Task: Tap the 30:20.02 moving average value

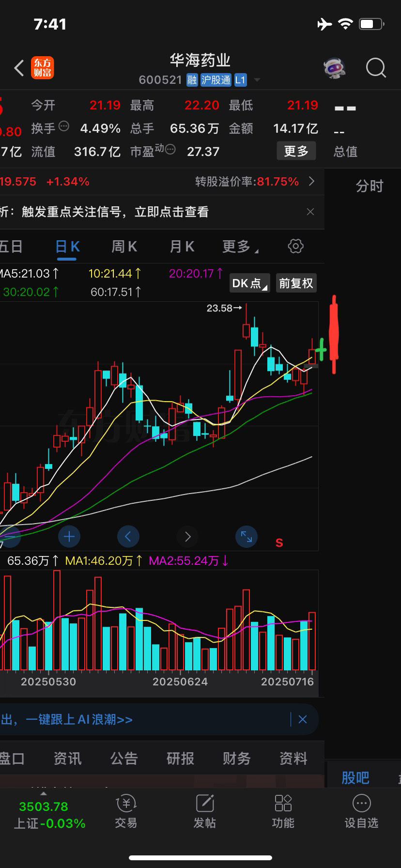Action: [x=31, y=292]
